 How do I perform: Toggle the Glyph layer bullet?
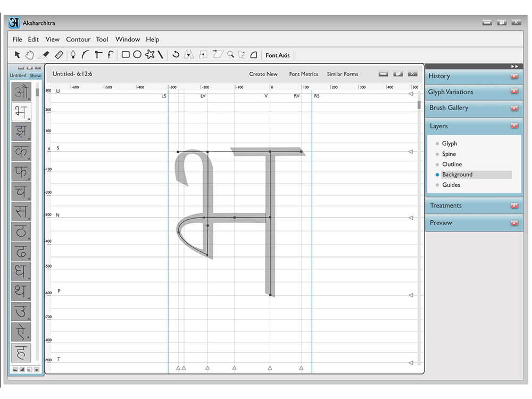click(437, 144)
